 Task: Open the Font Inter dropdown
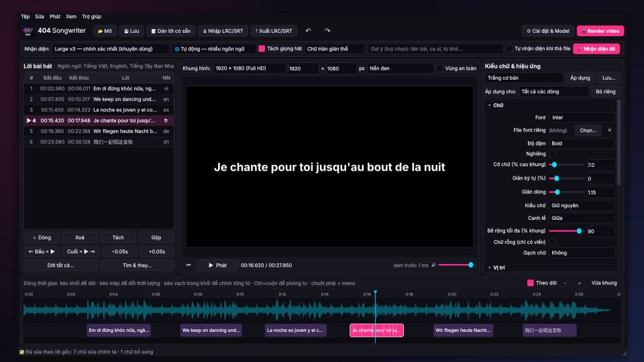(x=582, y=117)
